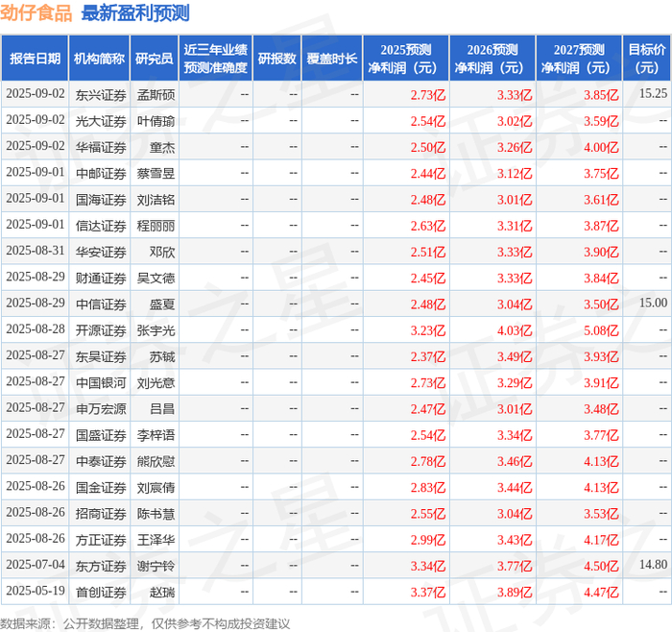The image size is (672, 632).
Task: Click date 2025-05-19
Action: (x=36, y=591)
